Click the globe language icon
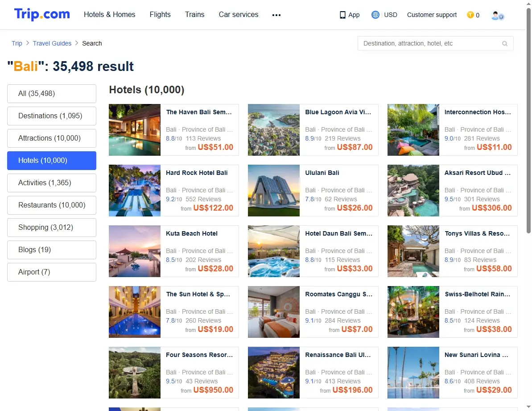The image size is (532, 411). pos(375,15)
